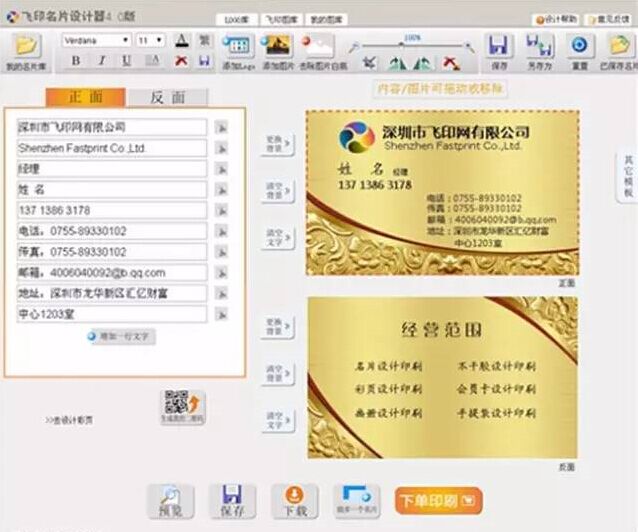Open the 我的图库 tab
Image resolution: width=638 pixels, height=532 pixels.
pyautogui.click(x=326, y=20)
